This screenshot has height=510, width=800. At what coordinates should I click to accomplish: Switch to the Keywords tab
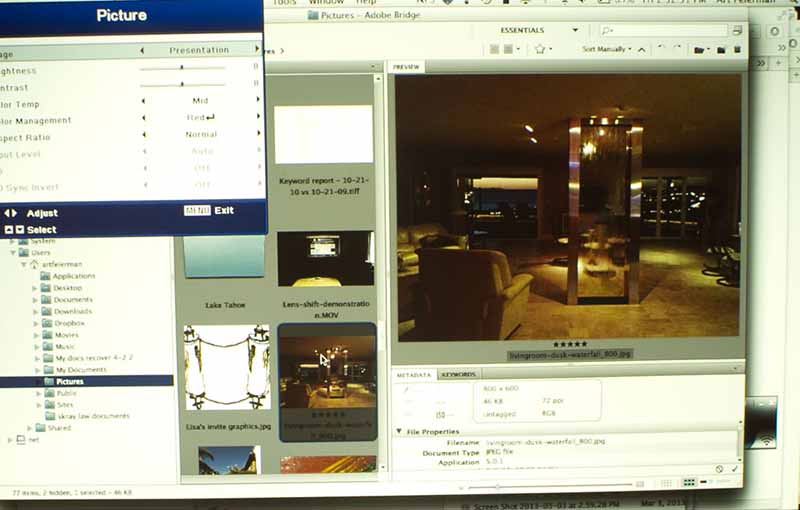458,374
